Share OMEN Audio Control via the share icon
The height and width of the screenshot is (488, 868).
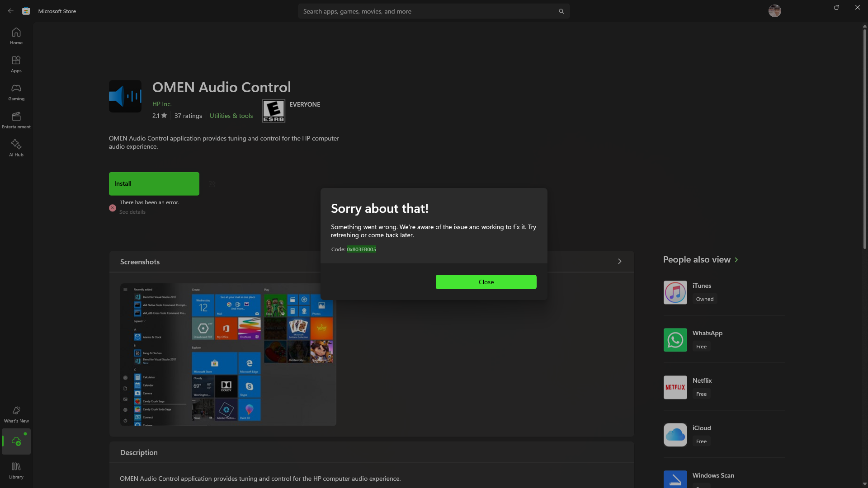[x=212, y=183]
